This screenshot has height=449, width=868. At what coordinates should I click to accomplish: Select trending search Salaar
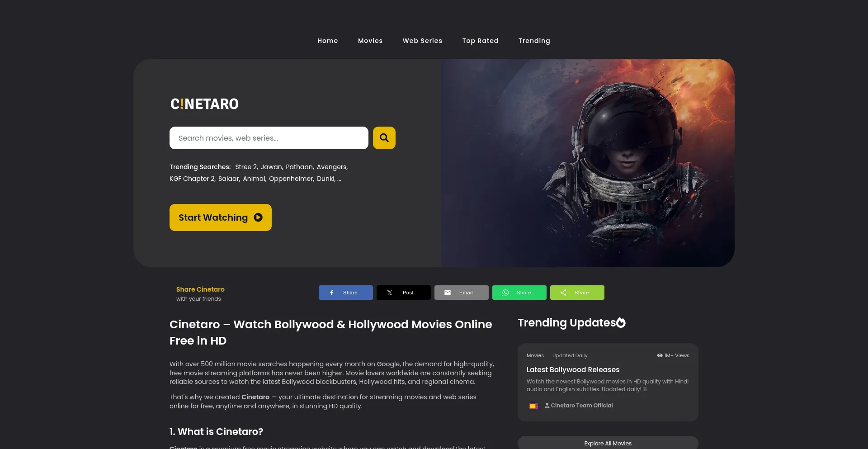(x=229, y=179)
